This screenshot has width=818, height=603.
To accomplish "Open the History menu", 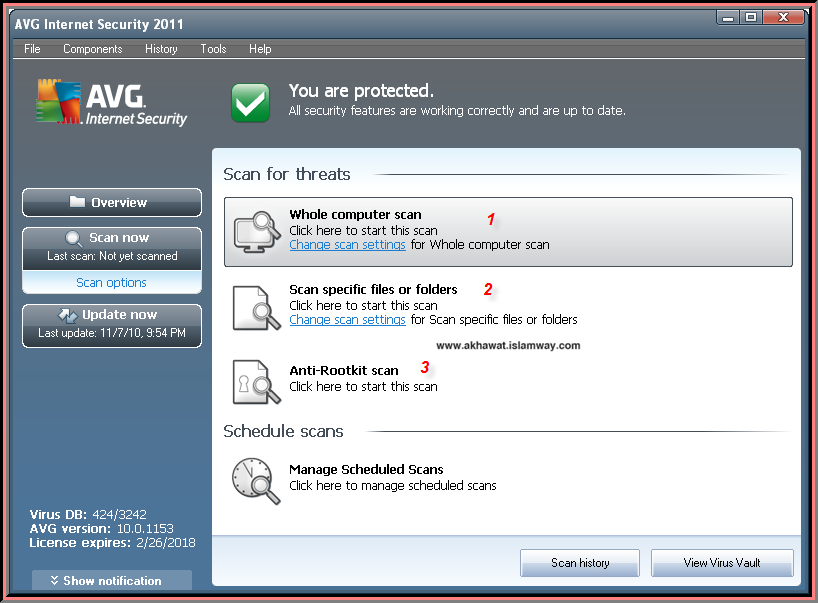I will 161,49.
